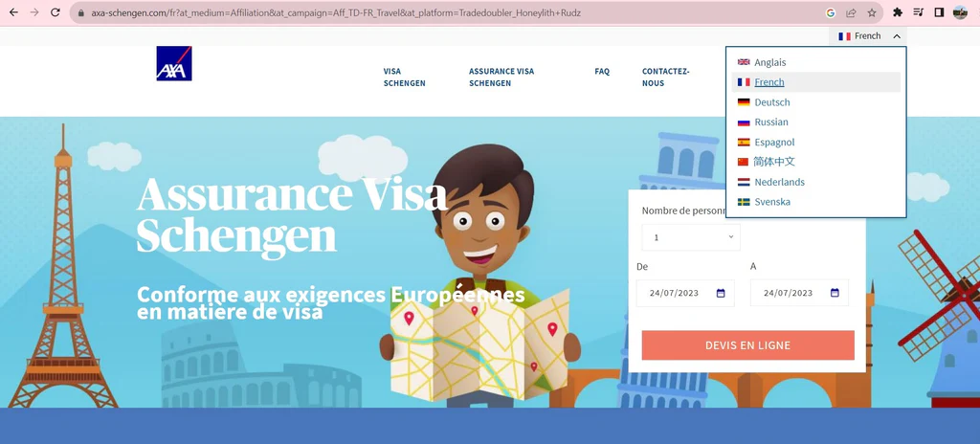Bookmark this page with star icon
Screen dimensions: 980x444
click(x=871, y=12)
